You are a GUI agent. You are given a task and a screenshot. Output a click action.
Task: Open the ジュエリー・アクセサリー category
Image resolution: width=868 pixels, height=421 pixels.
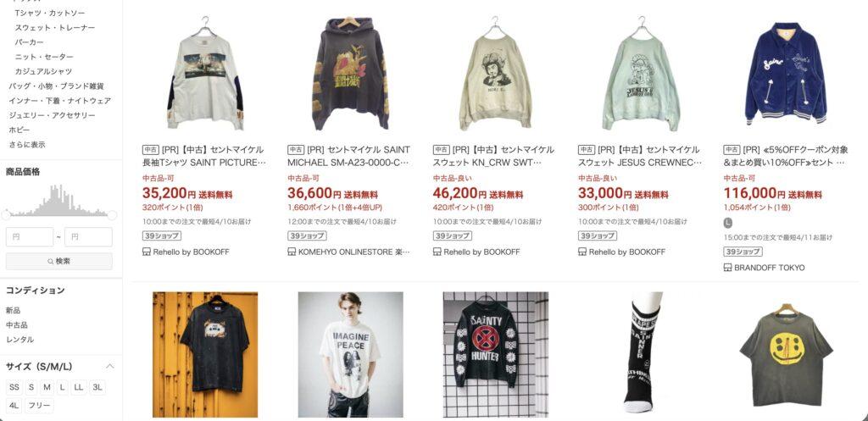52,115
